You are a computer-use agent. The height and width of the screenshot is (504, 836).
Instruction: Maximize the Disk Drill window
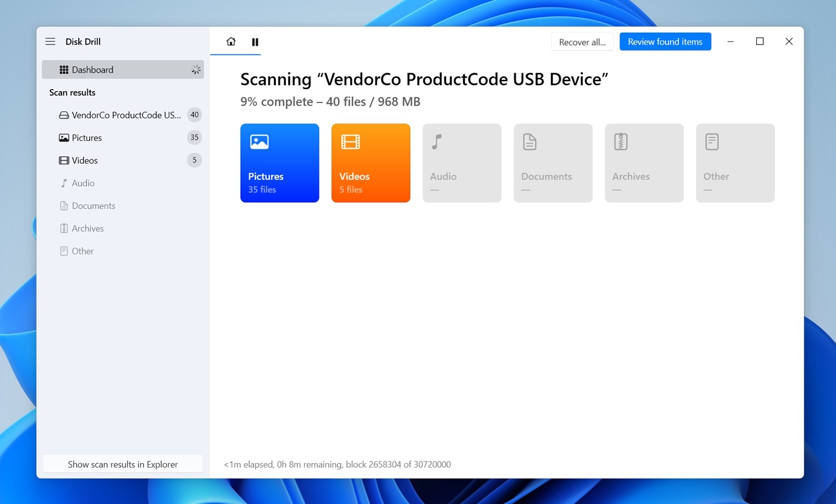pos(760,41)
